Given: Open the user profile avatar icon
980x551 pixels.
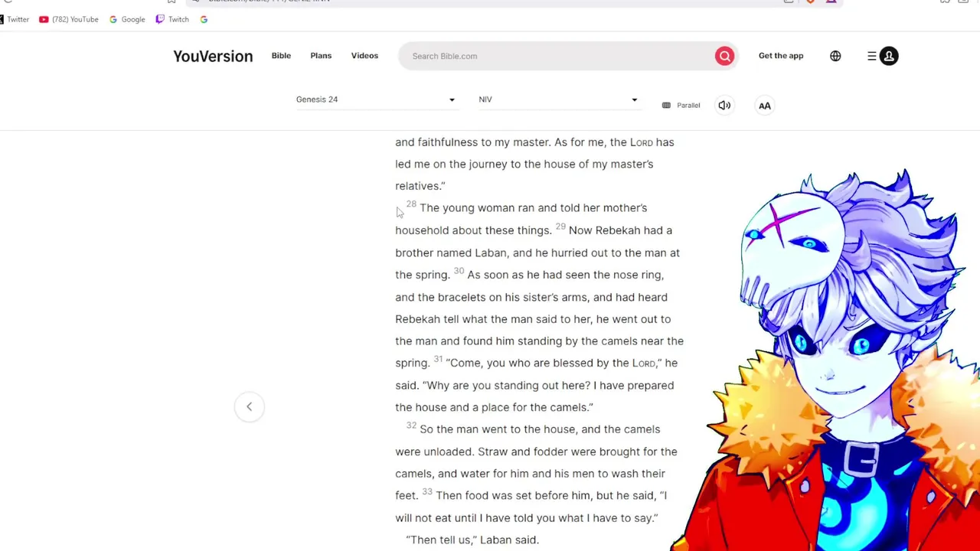Looking at the screenshot, I should 889,56.
